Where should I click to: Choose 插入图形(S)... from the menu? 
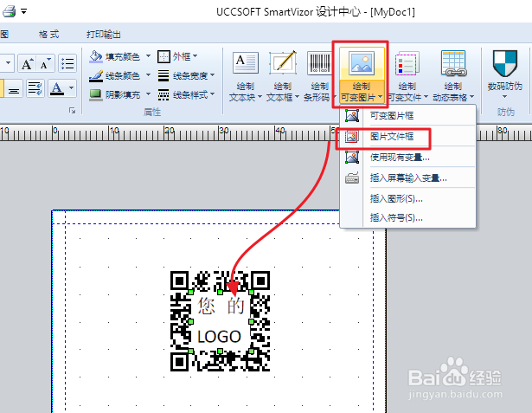coord(407,198)
